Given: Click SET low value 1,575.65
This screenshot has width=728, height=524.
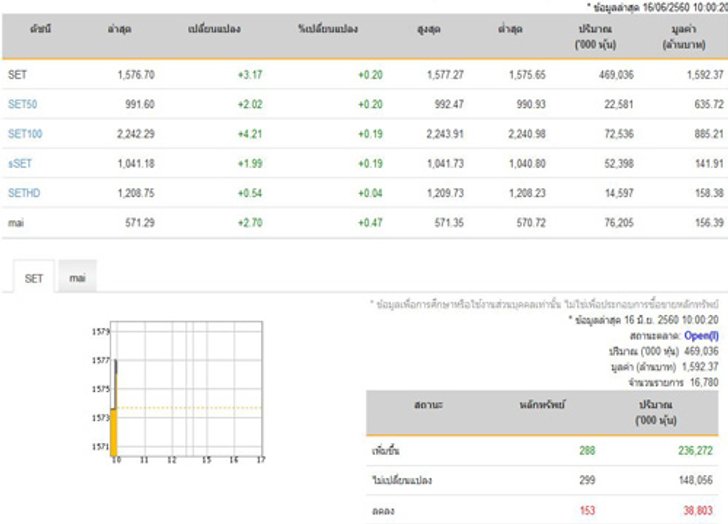Looking at the screenshot, I should click(527, 74).
